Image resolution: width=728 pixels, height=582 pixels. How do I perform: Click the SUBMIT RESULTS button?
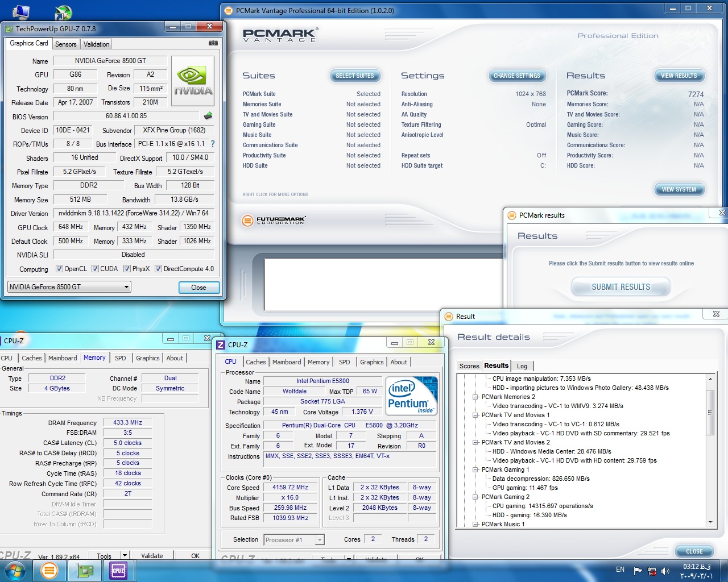point(621,287)
